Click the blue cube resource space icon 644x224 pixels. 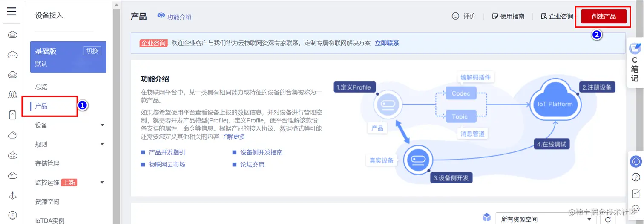(486, 218)
